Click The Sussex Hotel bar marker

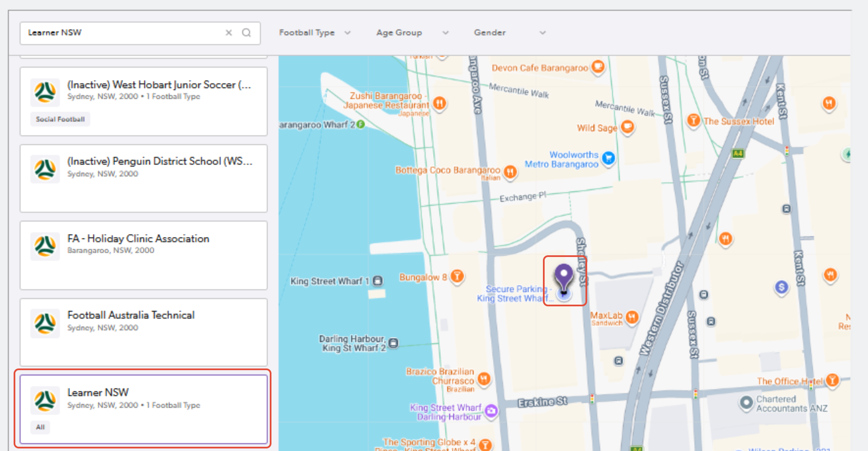[694, 120]
